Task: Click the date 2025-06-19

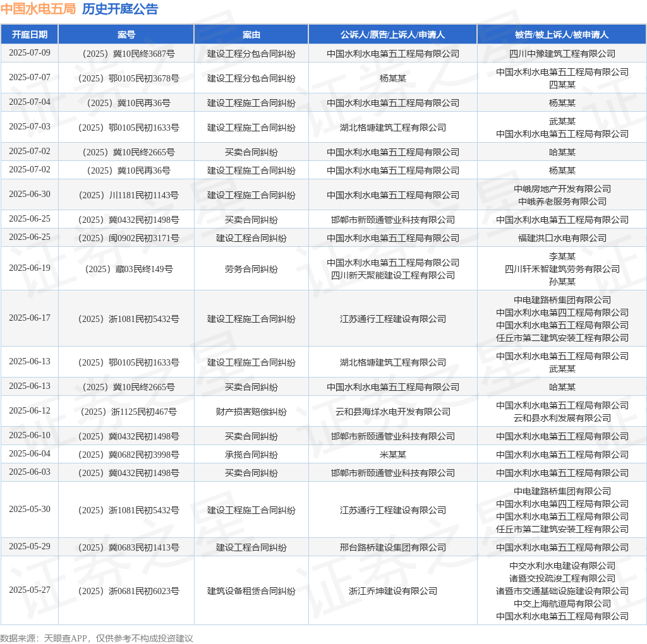Action: coord(30,268)
